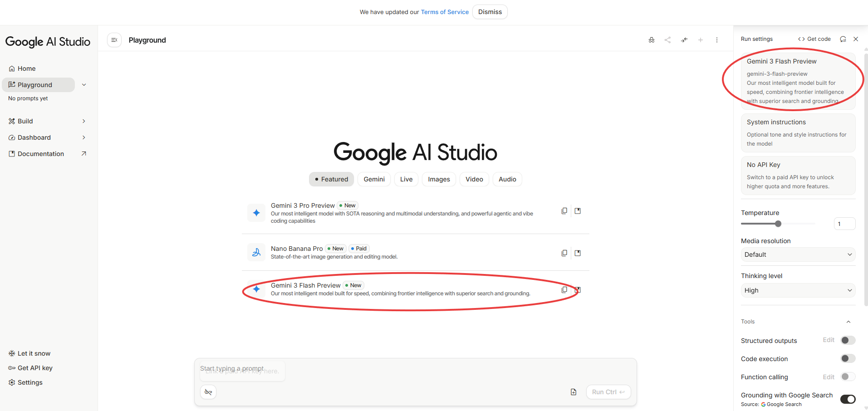Expand the Dashboard section chevron
This screenshot has width=868, height=411.
[84, 137]
